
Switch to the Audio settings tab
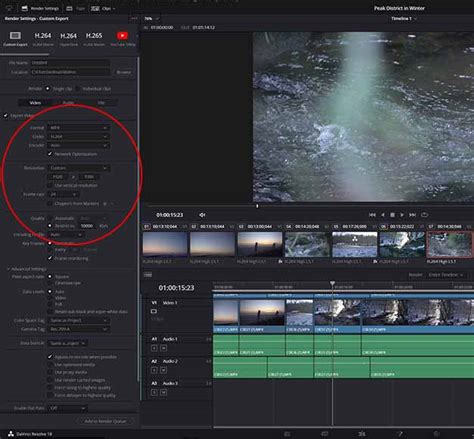68,103
